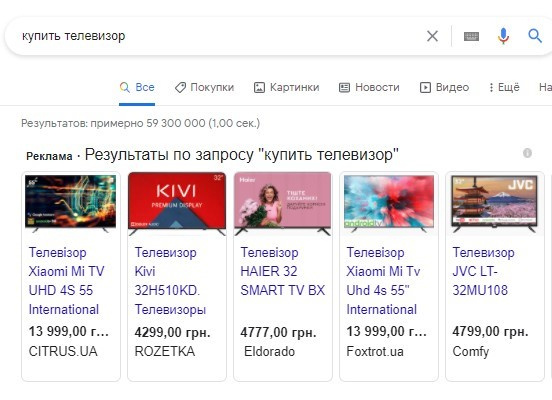Screen dimensions: 552x400
Task: Open link 'Телевізор Xiaomi Mi Tv Uhd 4s 55" International'
Action: click(383, 281)
